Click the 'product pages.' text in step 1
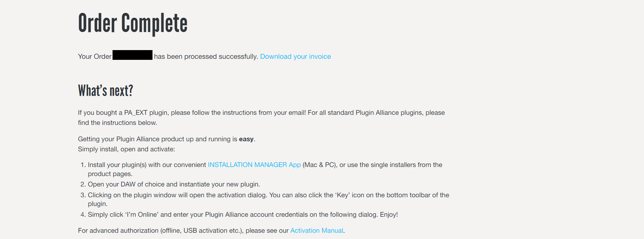This screenshot has width=644, height=239. 110,174
